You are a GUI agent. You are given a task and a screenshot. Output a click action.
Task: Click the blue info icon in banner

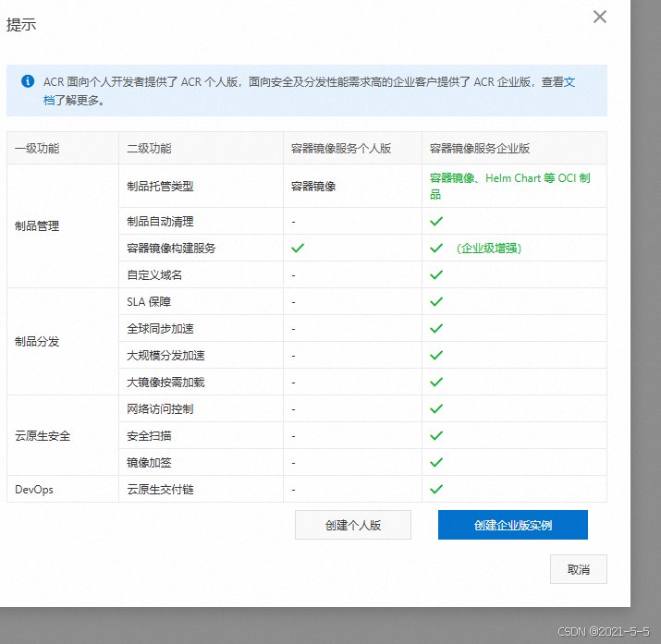click(28, 81)
